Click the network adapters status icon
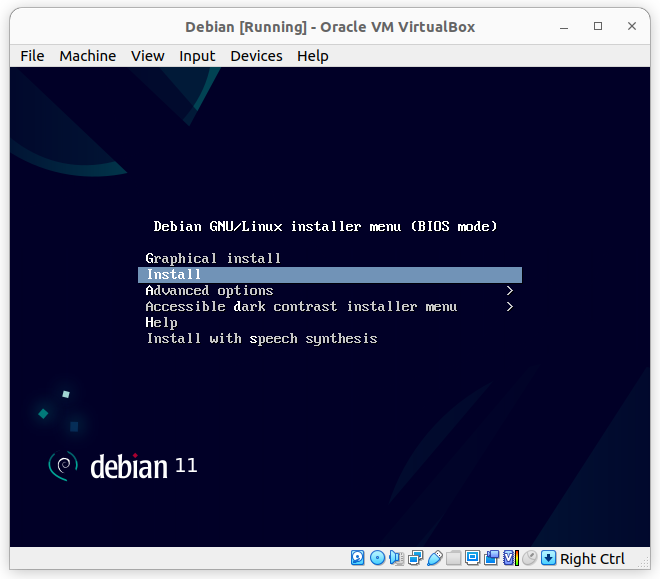 pyautogui.click(x=415, y=558)
